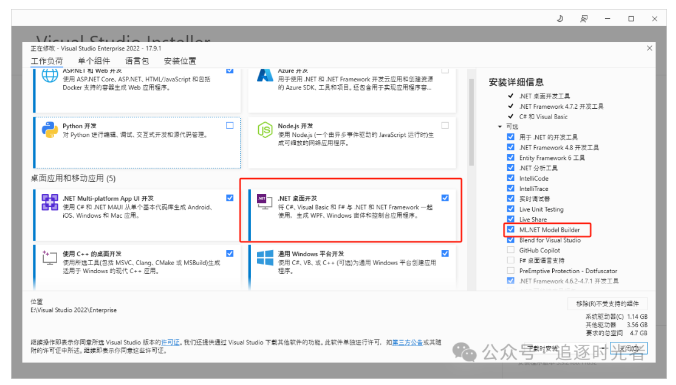Switch to the 安装位置 tab

point(180,61)
